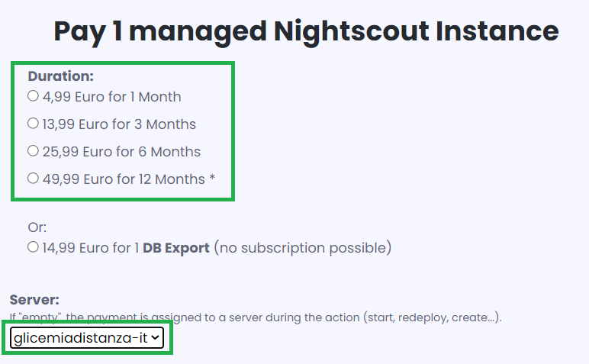Click the 'Or:' text above DB Export
Viewport: 589px width, 364px height.
[37, 227]
